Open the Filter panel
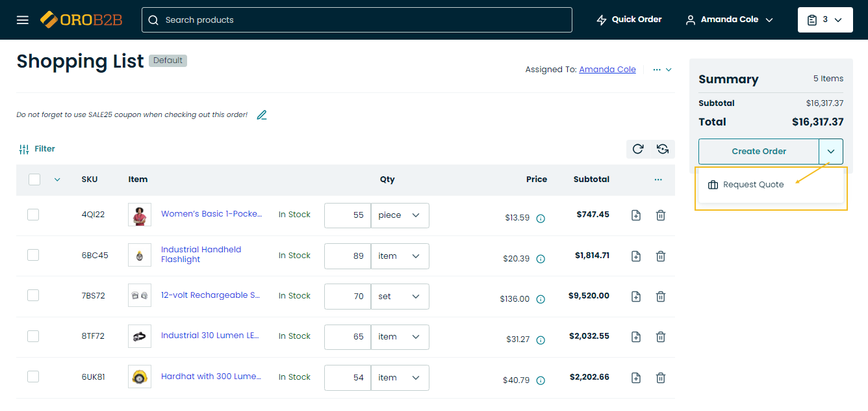868x411 pixels. 37,149
